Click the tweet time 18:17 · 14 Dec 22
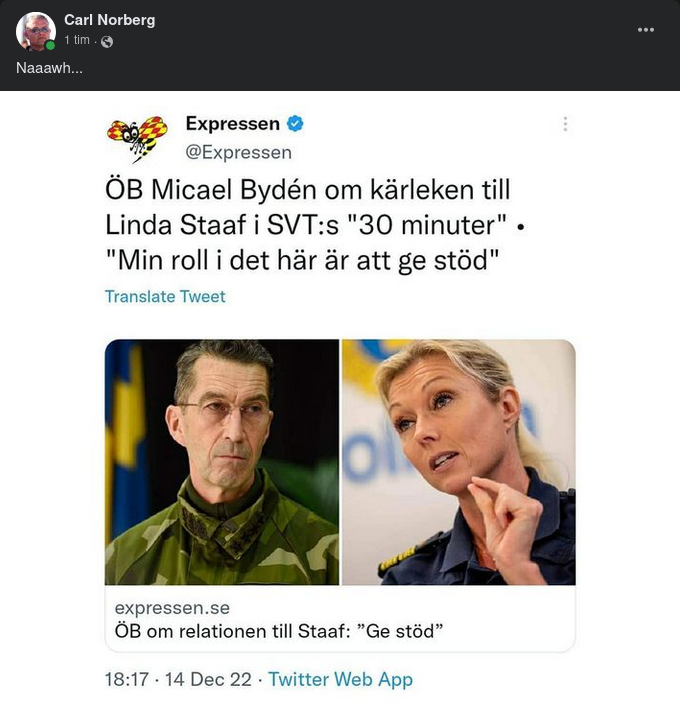The height and width of the screenshot is (704, 680). pos(178,680)
